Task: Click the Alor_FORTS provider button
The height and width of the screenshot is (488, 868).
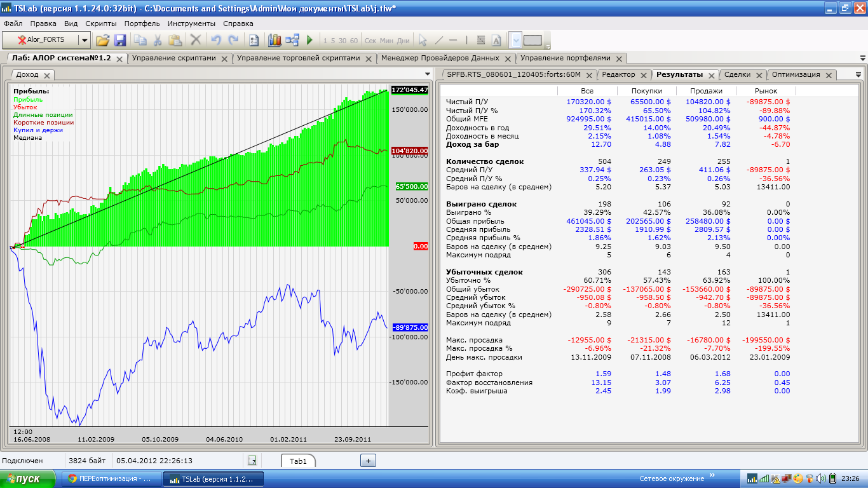Action: (x=41, y=40)
